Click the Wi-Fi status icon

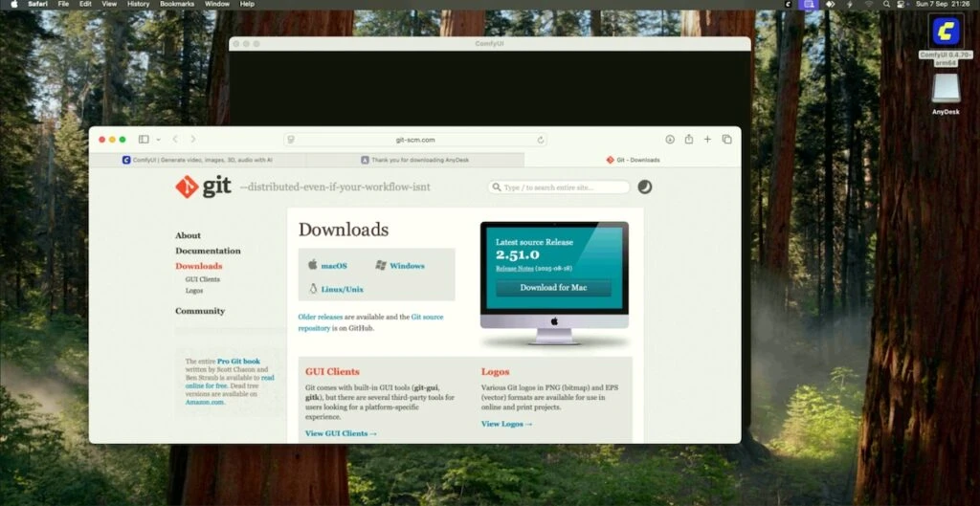point(869,4)
